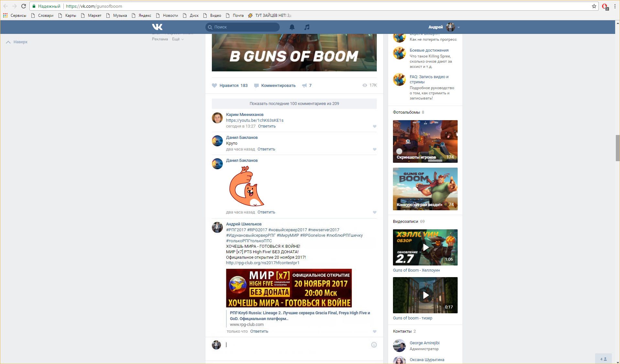Expand the Андрей profile dropdown
The image size is (620, 364).
(x=459, y=27)
